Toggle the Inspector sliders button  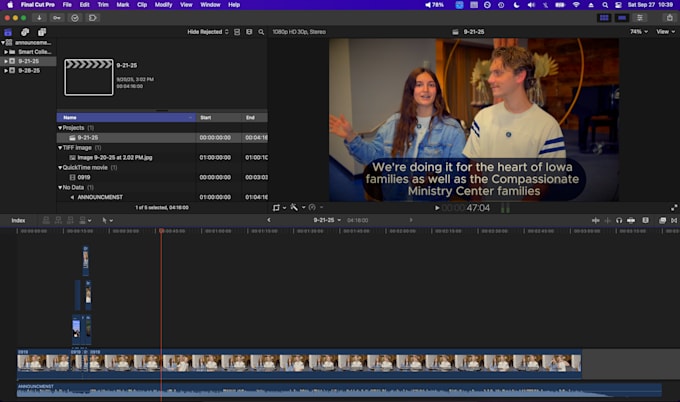pos(640,18)
